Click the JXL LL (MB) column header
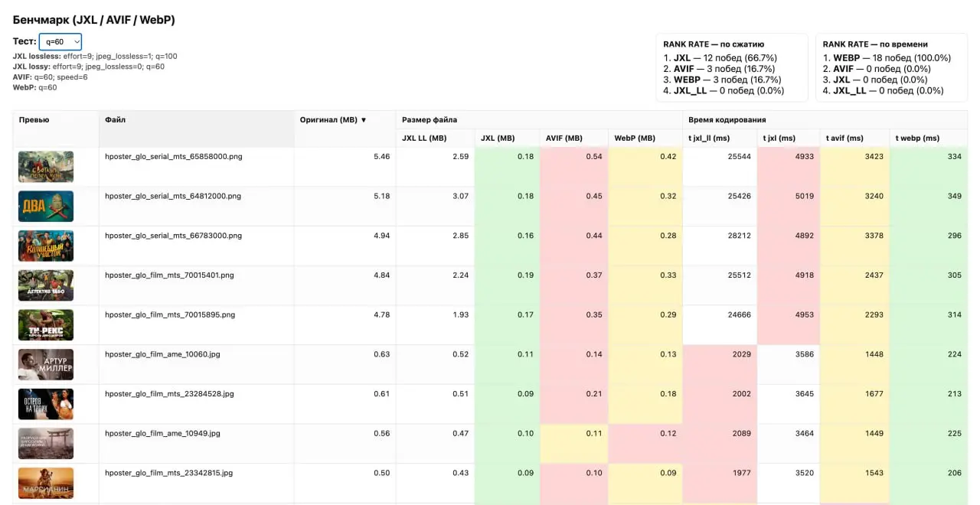 424,138
